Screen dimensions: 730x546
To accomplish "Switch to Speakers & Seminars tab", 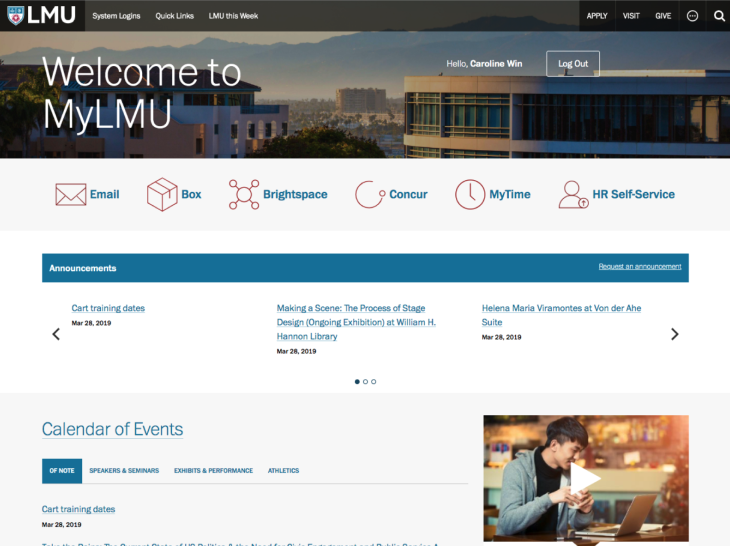I will point(124,471).
